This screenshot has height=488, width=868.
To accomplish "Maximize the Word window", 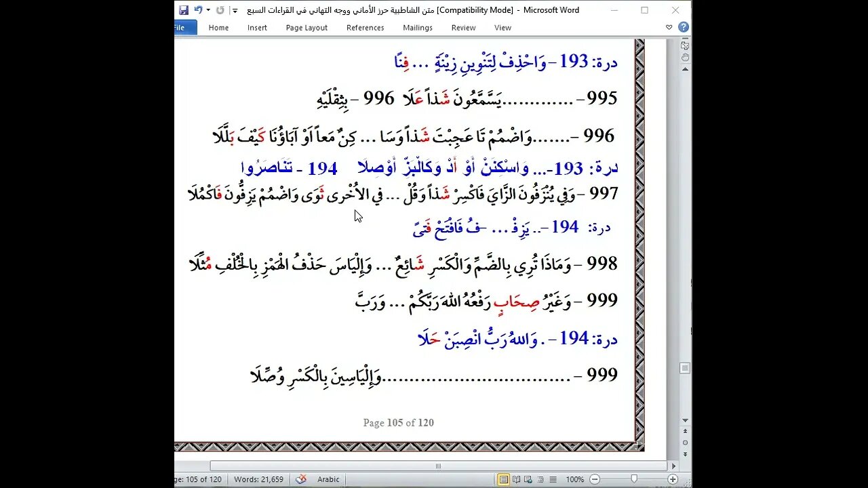I will coord(644,10).
